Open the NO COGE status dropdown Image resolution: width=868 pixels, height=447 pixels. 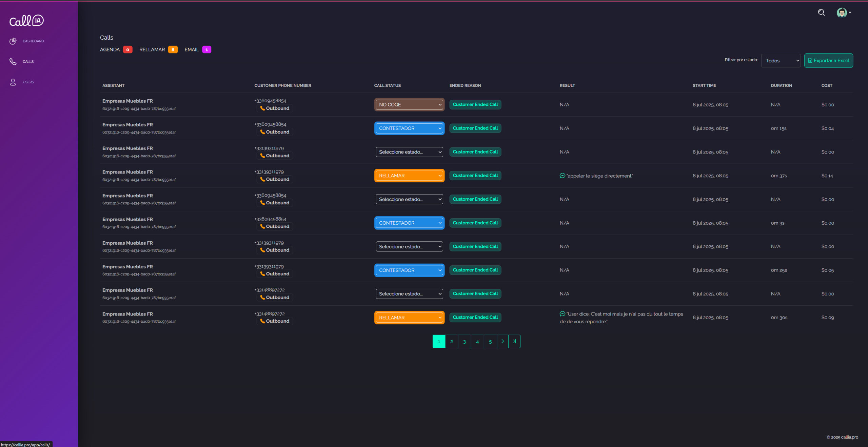tap(409, 105)
